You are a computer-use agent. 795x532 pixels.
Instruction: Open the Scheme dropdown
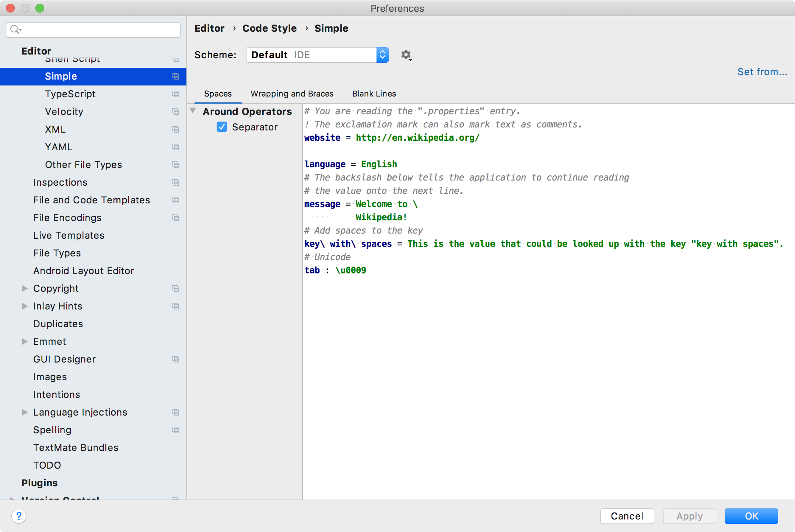317,55
